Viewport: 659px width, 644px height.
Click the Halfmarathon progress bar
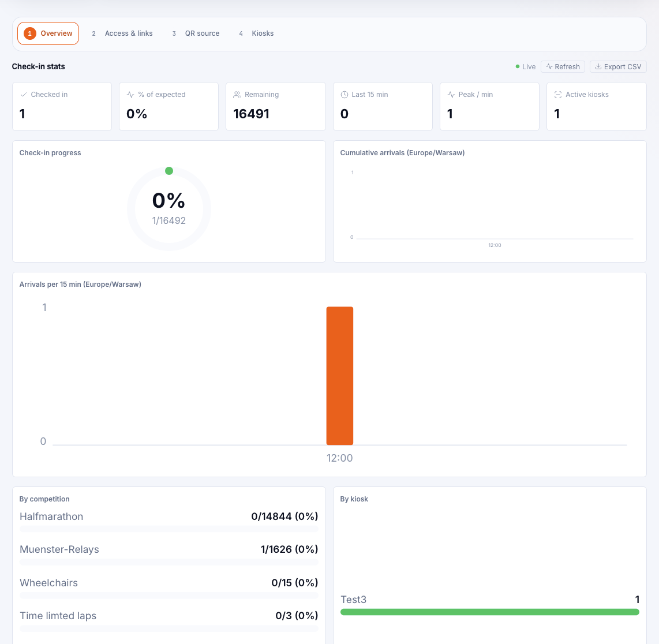point(169,529)
